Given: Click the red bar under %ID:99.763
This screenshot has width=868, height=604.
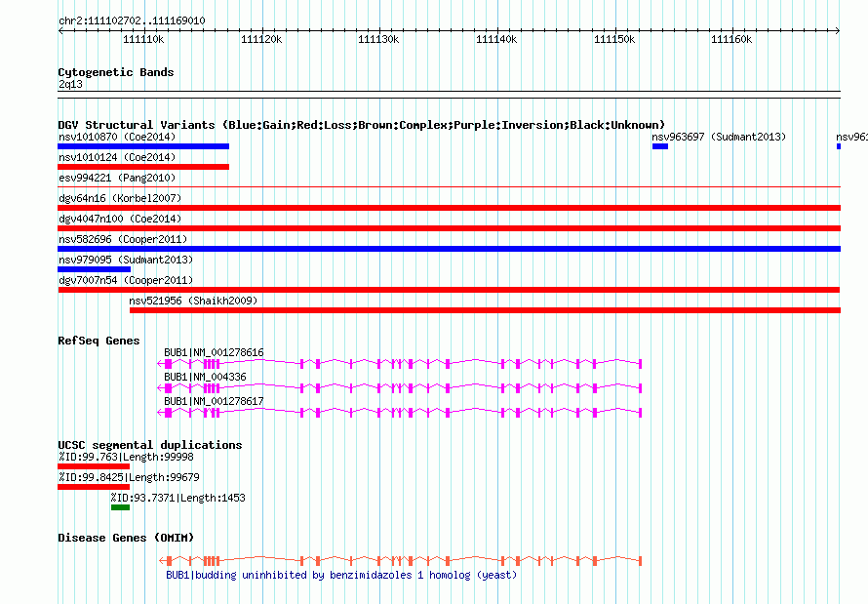Looking at the screenshot, I should (94, 466).
